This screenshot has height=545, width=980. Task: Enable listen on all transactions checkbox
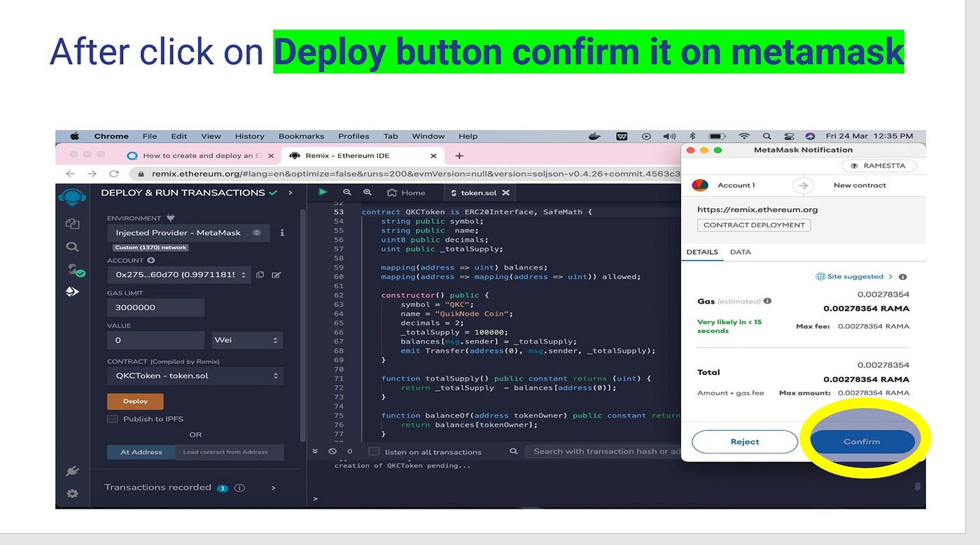click(x=374, y=451)
